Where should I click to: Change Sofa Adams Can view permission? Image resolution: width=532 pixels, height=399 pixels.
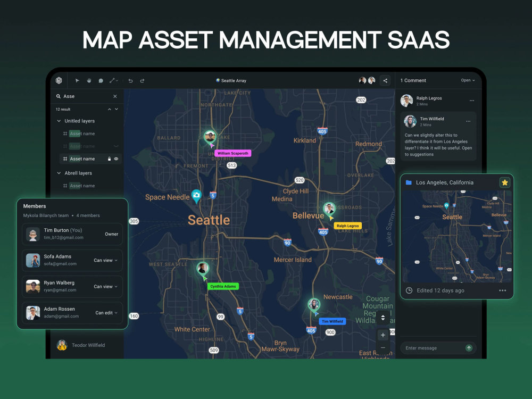[x=105, y=260]
